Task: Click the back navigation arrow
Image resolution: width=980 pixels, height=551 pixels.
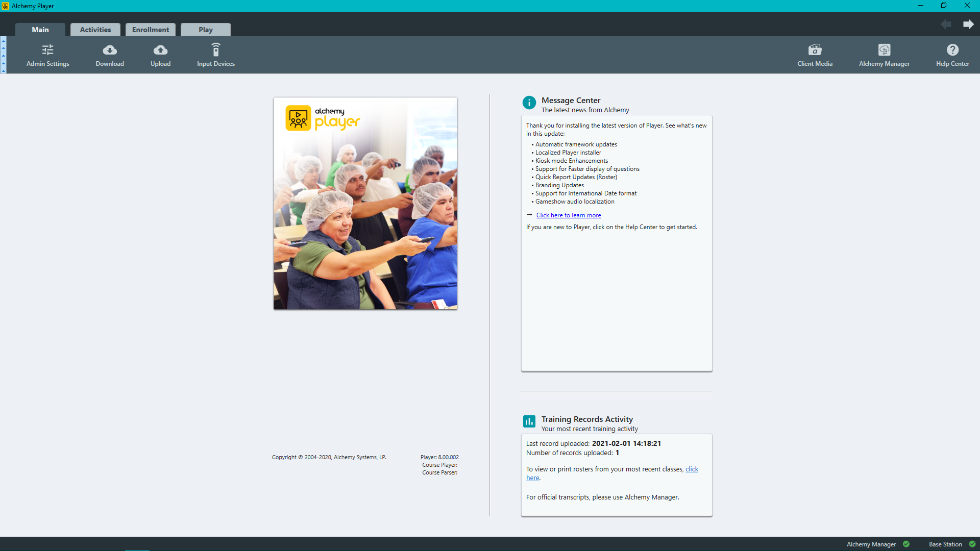Action: point(946,24)
